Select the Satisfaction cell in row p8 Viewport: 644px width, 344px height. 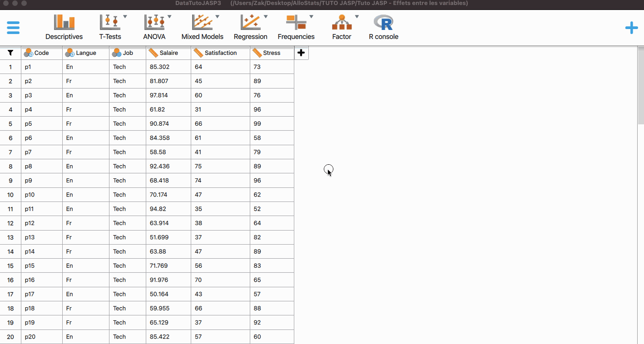click(221, 166)
